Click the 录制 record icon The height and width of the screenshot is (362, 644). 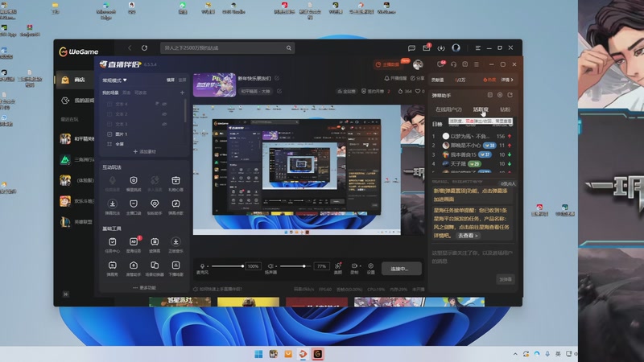[354, 268]
